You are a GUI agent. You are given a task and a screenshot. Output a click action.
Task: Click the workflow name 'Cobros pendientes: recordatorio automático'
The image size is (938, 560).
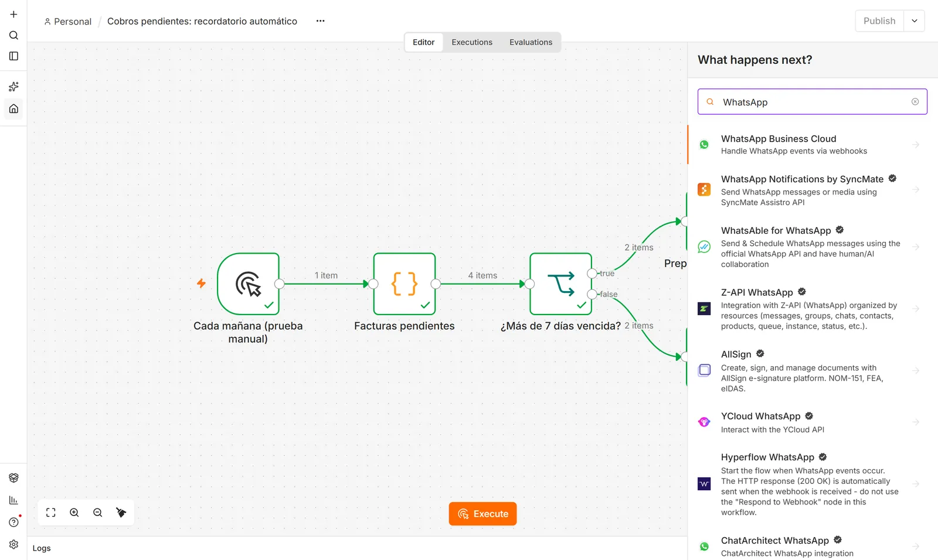point(202,21)
